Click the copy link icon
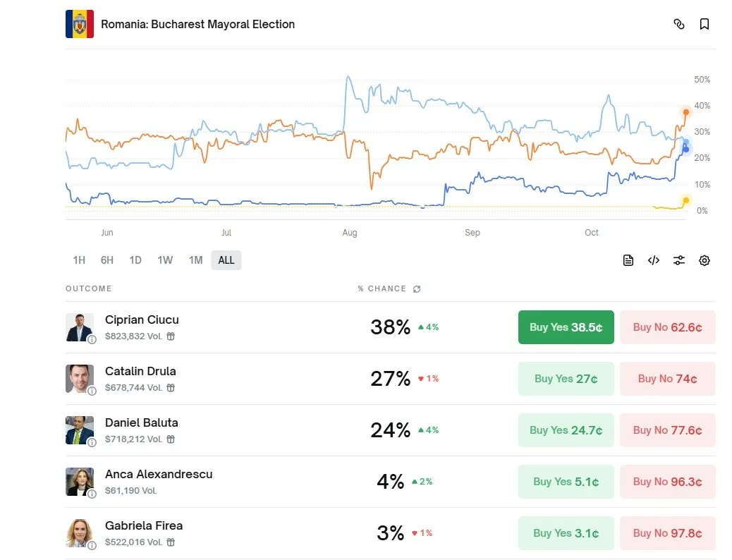Screen dimensions: 732x560 679,24
